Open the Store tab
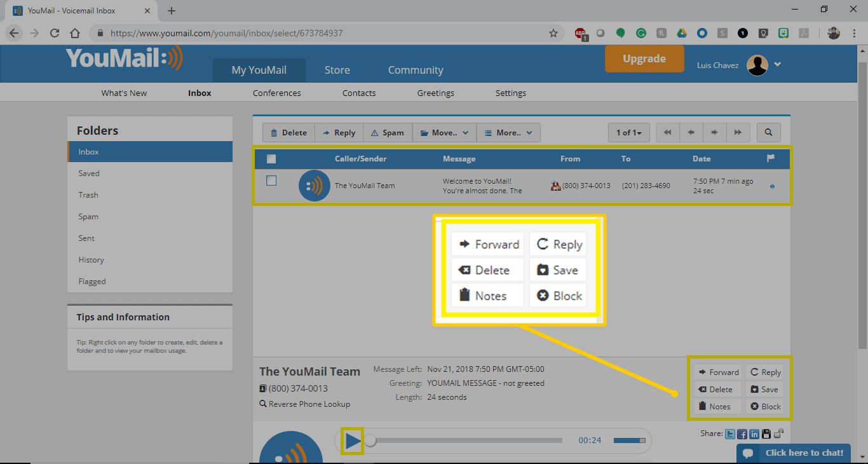 337,70
